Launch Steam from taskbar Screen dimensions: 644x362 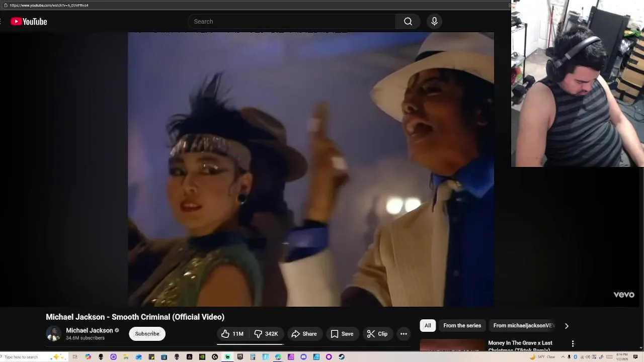click(x=342, y=357)
